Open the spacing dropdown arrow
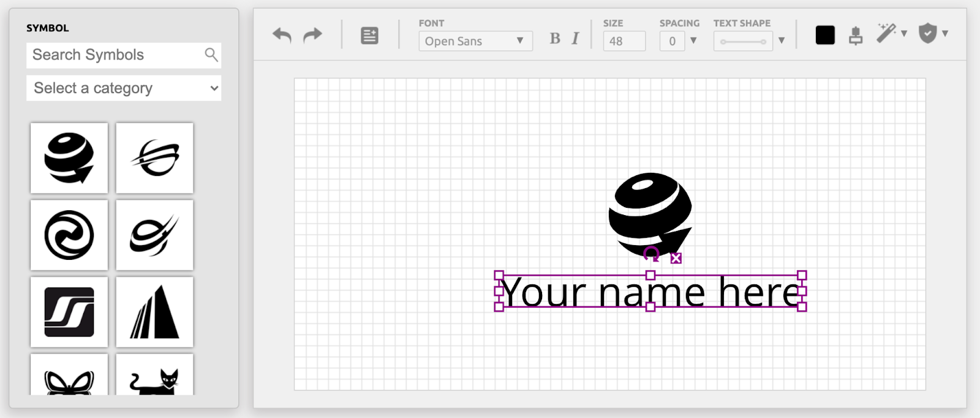 693,41
